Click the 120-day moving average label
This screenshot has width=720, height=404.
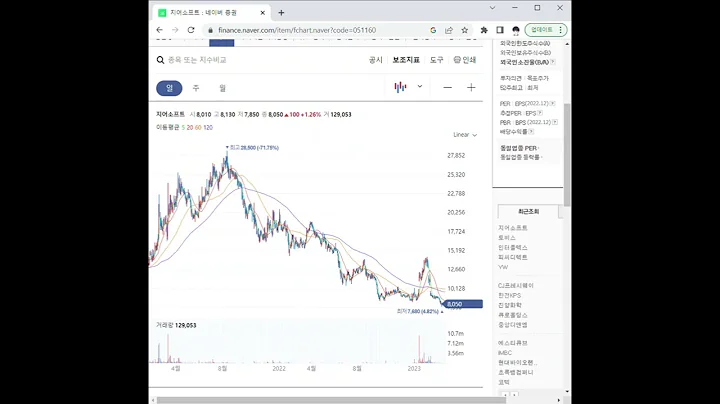(208, 128)
